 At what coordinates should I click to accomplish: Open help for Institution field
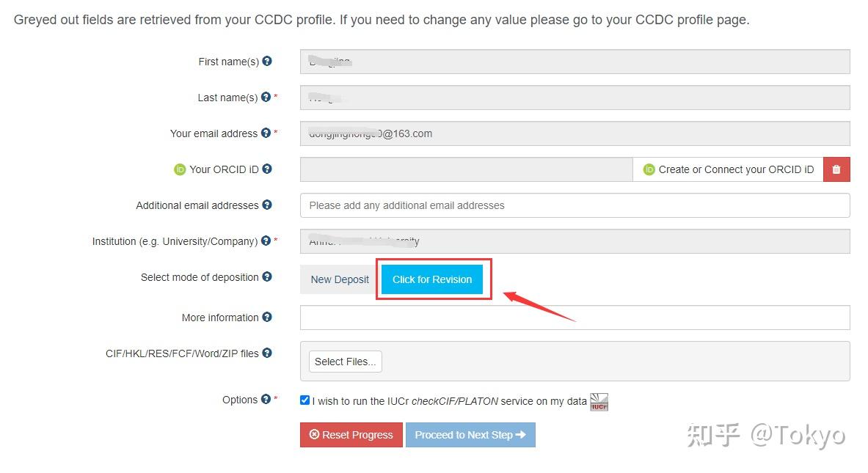coord(266,241)
